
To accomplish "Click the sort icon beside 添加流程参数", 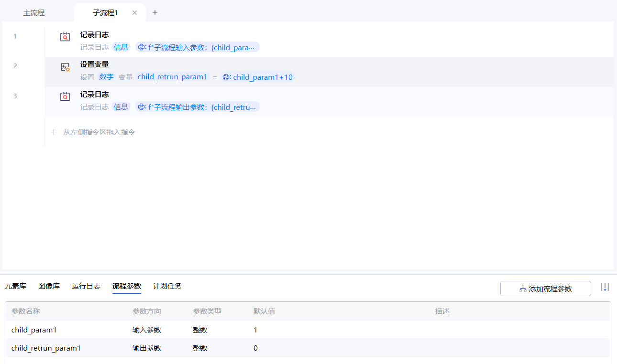I will click(x=605, y=287).
